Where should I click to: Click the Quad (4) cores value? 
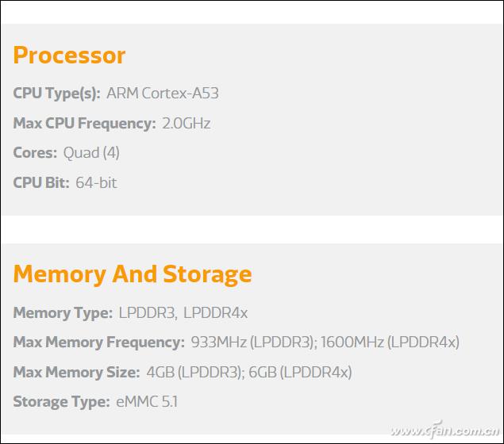[91, 153]
